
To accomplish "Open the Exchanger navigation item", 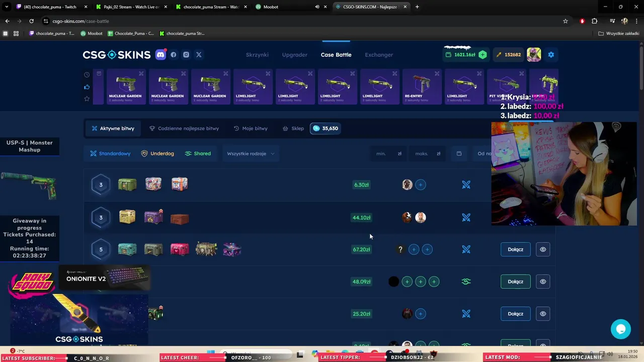I will click(x=379, y=54).
